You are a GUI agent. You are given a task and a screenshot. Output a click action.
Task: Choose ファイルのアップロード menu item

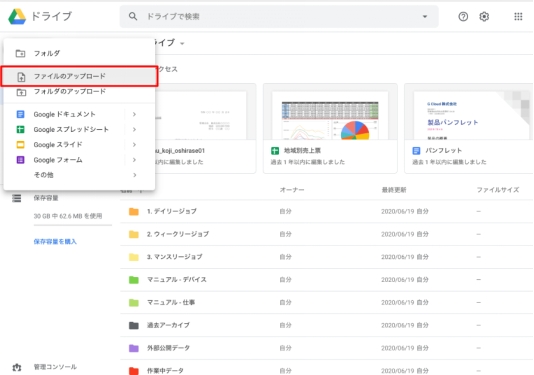(79, 76)
